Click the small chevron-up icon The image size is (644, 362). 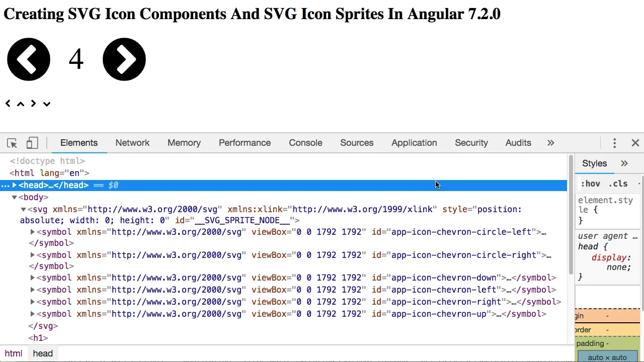coord(21,104)
